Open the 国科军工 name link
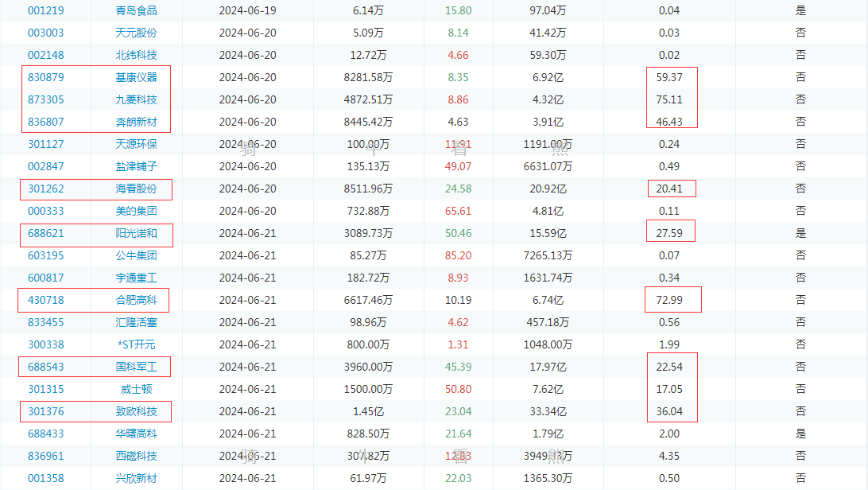The image size is (868, 490). tap(136, 367)
